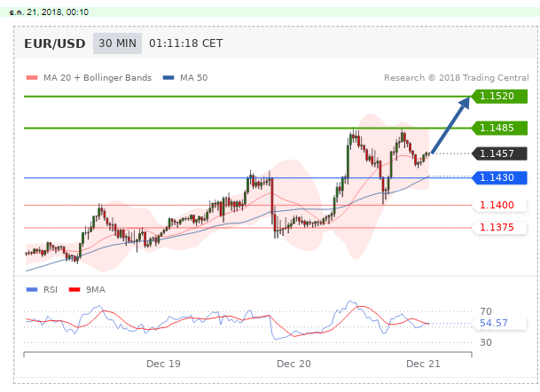540x392 pixels.
Task: Click the RSI 30 level label
Action: coord(486,342)
